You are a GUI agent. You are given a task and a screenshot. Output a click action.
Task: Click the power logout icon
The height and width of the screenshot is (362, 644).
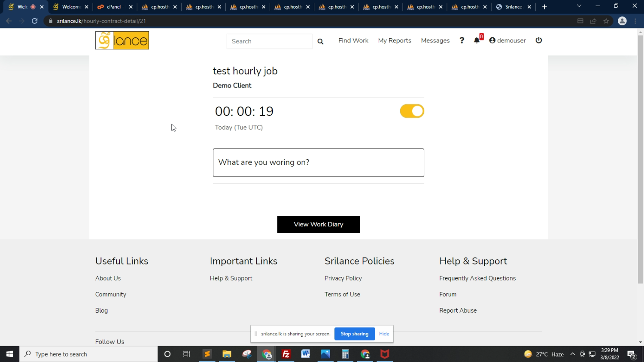(539, 40)
